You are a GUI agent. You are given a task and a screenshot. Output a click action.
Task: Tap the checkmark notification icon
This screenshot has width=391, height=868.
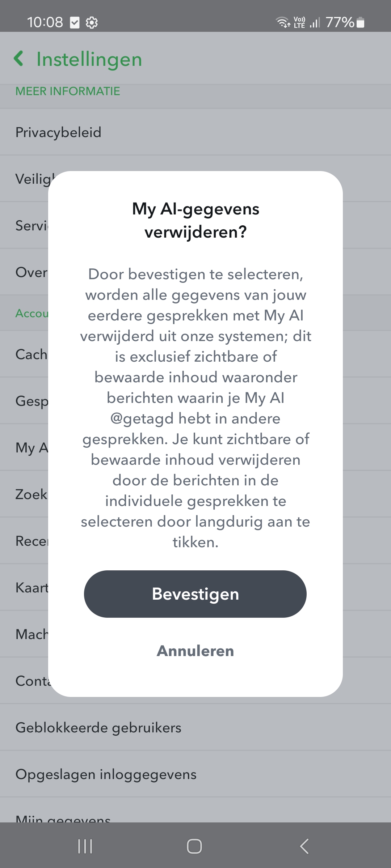(x=75, y=23)
